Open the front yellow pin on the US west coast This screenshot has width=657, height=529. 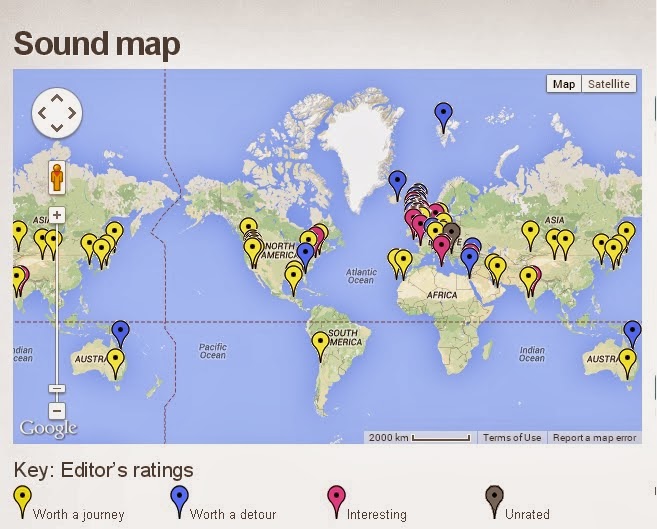[x=253, y=249]
